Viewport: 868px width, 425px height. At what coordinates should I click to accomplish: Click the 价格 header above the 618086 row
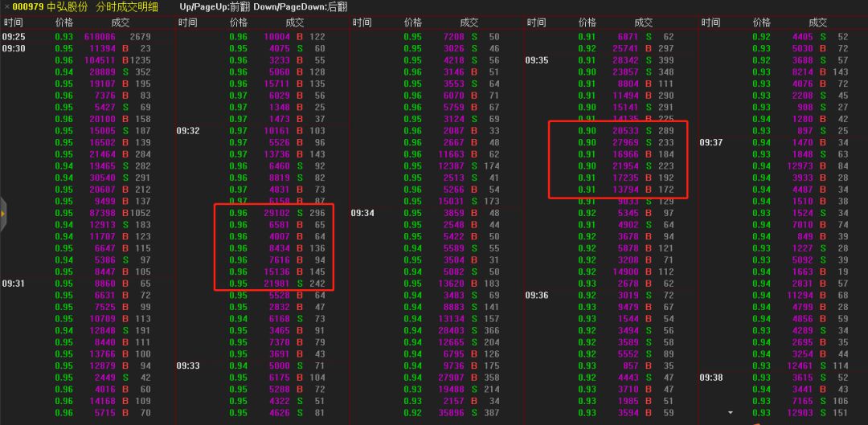click(x=64, y=22)
